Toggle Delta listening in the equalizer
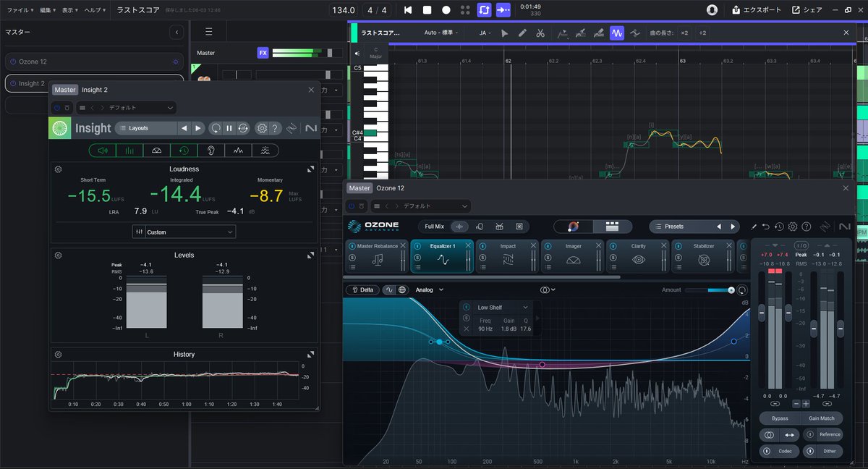The image size is (868, 469). [362, 290]
